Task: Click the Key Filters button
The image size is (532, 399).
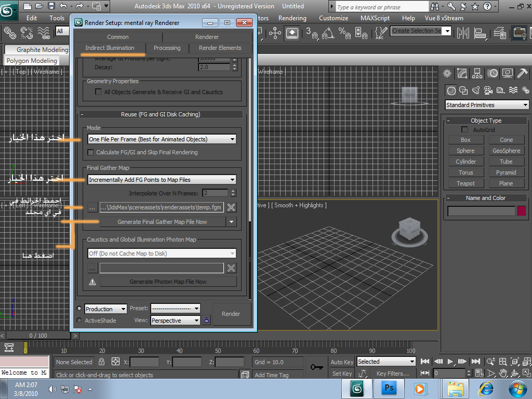Action: tap(392, 374)
